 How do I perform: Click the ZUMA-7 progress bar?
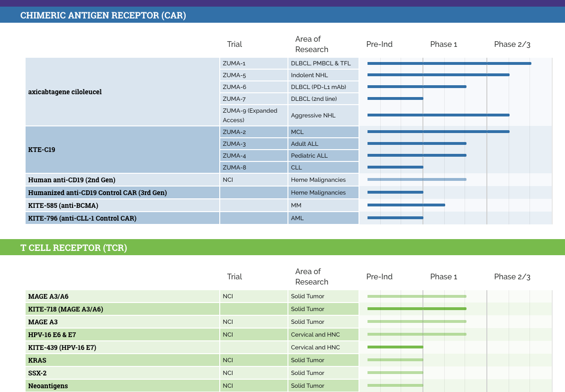(x=395, y=98)
